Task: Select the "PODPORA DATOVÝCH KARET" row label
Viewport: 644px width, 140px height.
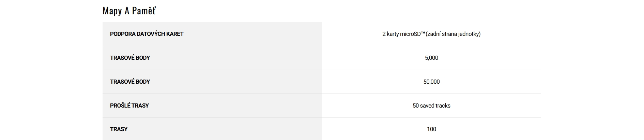Action: 147,34
